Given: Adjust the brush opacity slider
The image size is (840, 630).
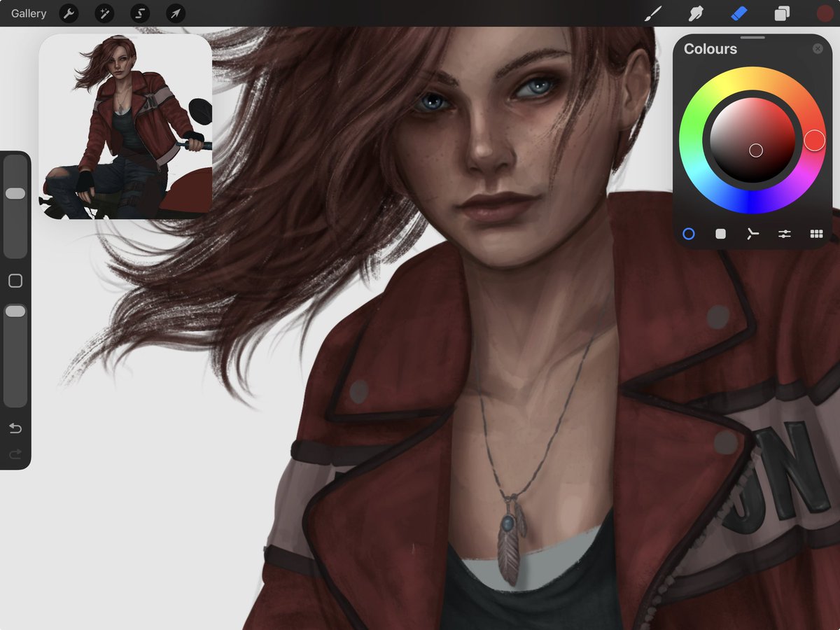Looking at the screenshot, I should click(15, 356).
